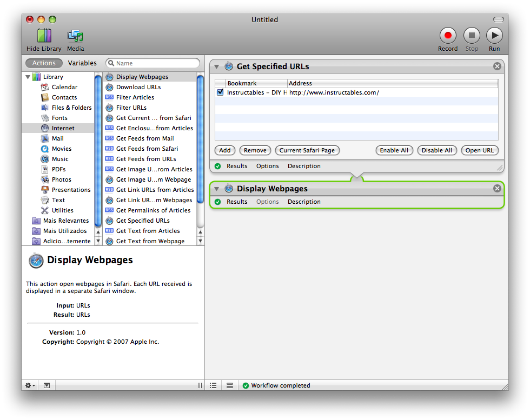This screenshot has height=420, width=530.
Task: Show Description of Get Specified URLs
Action: click(304, 166)
